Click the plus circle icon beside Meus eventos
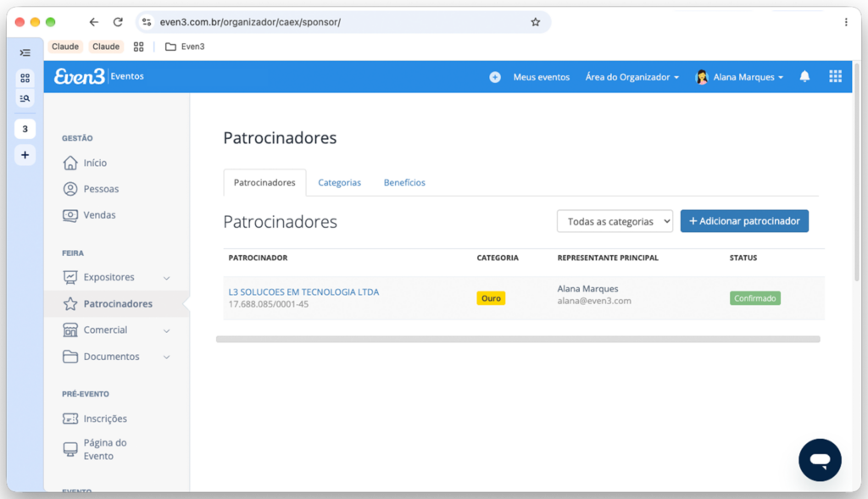This screenshot has width=868, height=499. [495, 77]
